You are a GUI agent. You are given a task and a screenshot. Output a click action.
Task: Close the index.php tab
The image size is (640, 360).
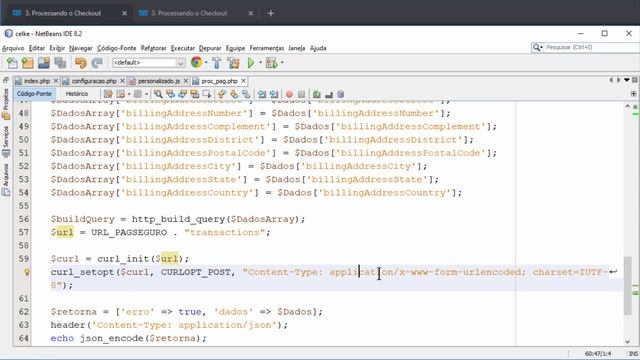(x=56, y=81)
